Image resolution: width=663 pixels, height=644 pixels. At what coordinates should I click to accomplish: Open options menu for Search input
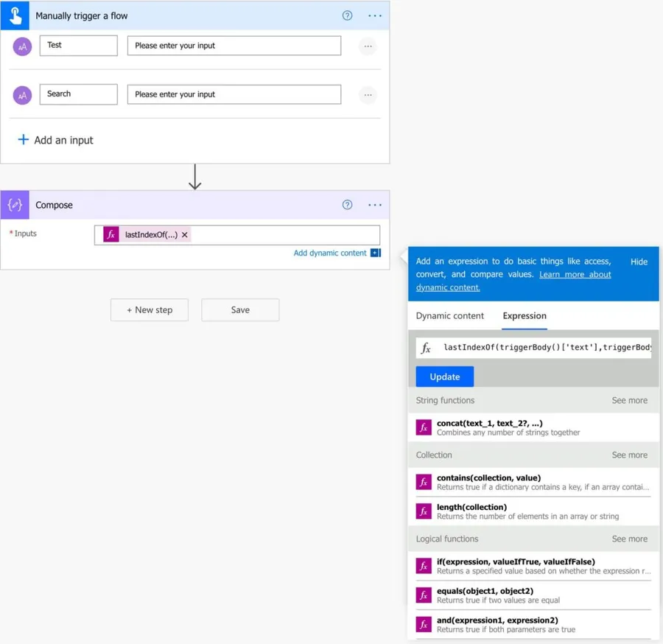(x=368, y=95)
